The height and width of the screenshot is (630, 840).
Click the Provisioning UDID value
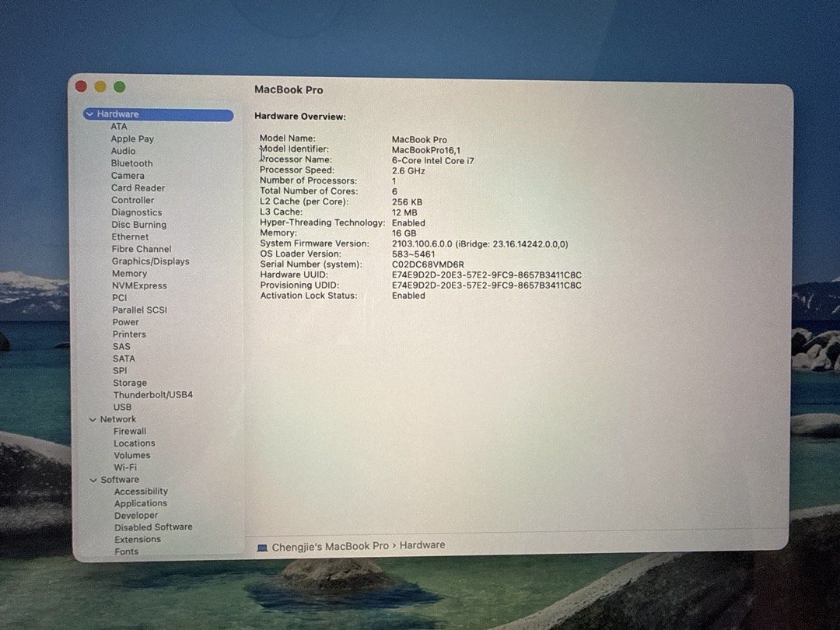pos(486,285)
